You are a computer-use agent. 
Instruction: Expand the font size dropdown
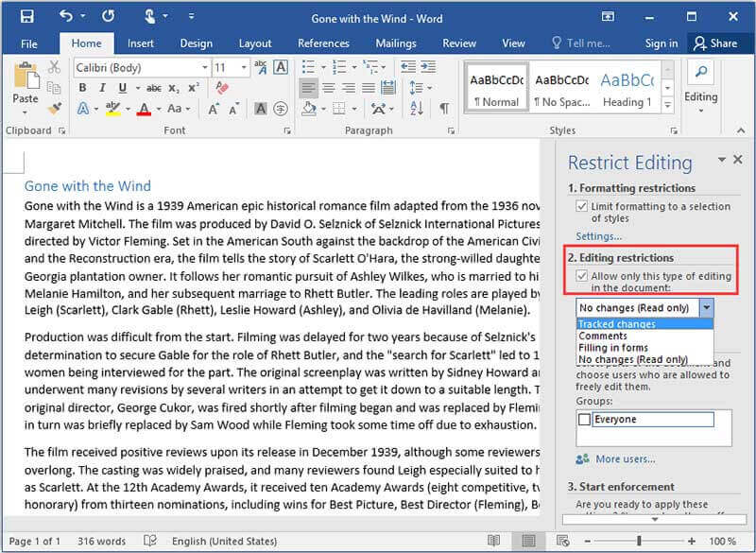(246, 67)
